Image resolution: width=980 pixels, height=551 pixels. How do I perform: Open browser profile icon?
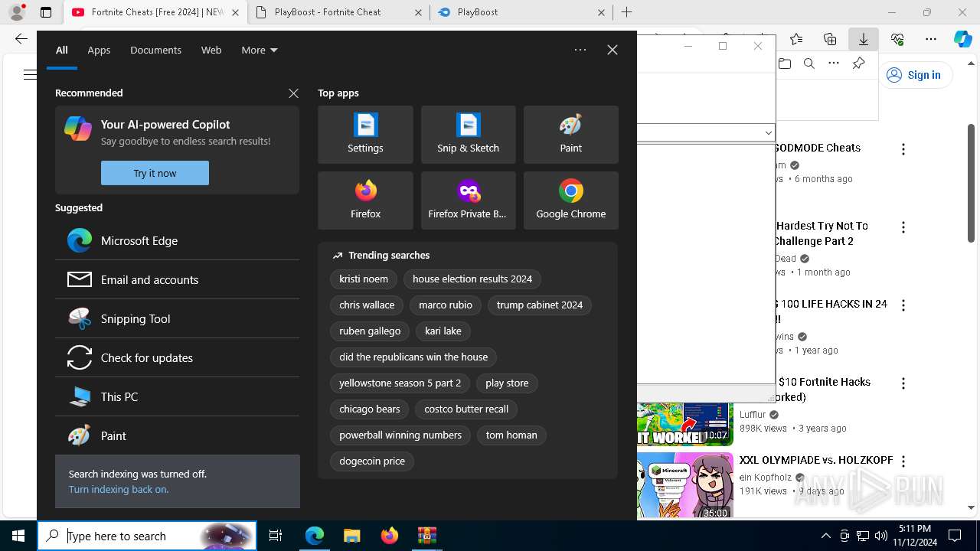tap(17, 12)
